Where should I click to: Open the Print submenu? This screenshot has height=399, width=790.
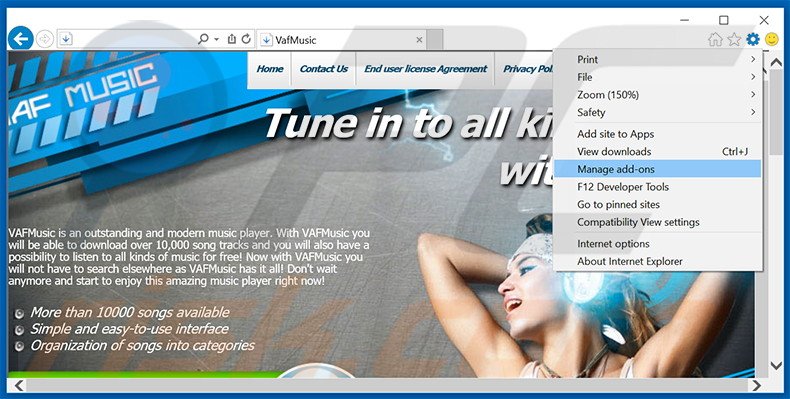tap(658, 59)
